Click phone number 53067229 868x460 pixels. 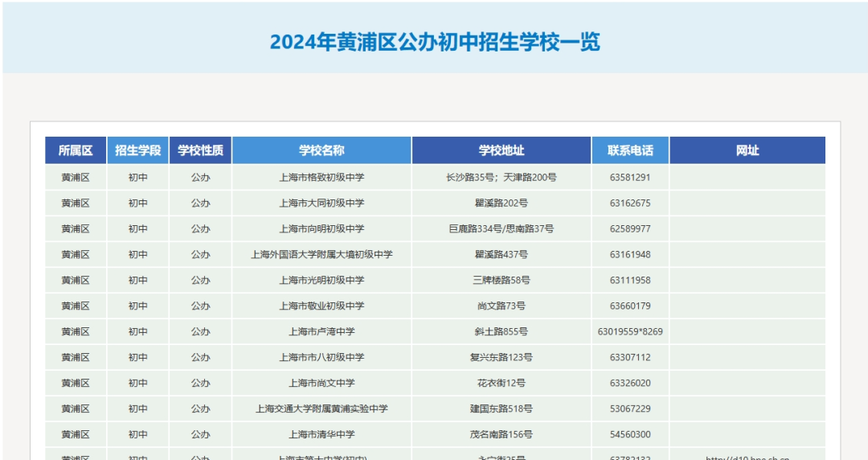click(x=630, y=409)
